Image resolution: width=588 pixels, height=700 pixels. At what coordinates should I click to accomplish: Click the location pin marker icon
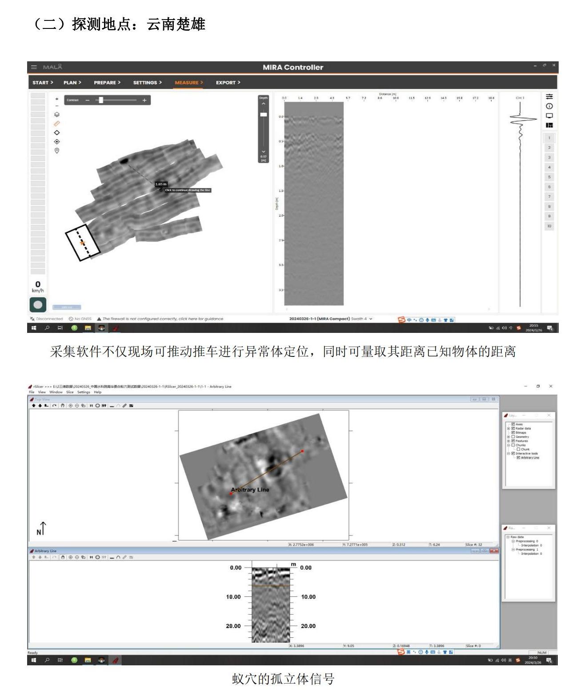[57, 151]
